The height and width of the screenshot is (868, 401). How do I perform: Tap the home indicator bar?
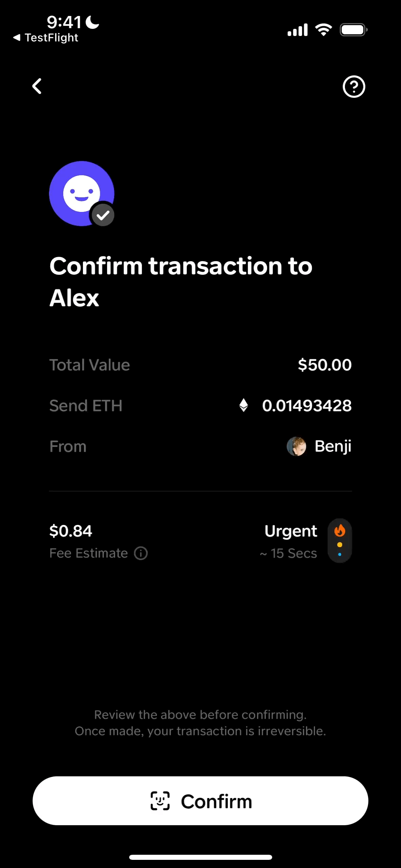point(201,857)
